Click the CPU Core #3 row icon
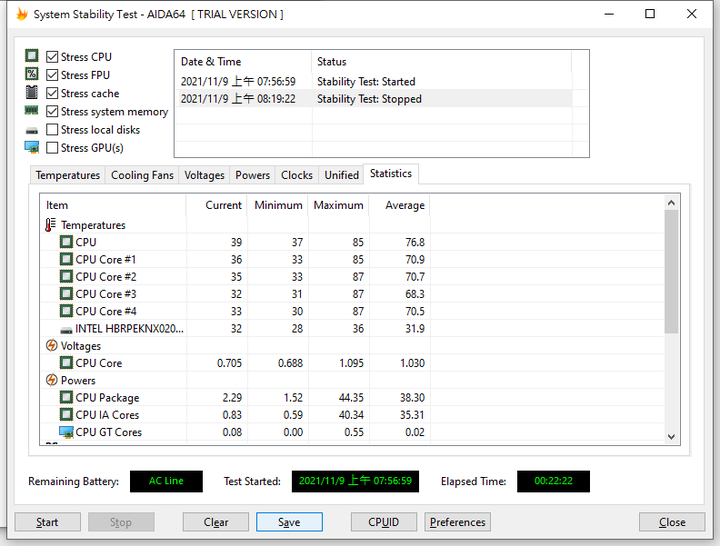Image resolution: width=720 pixels, height=546 pixels. (x=67, y=294)
